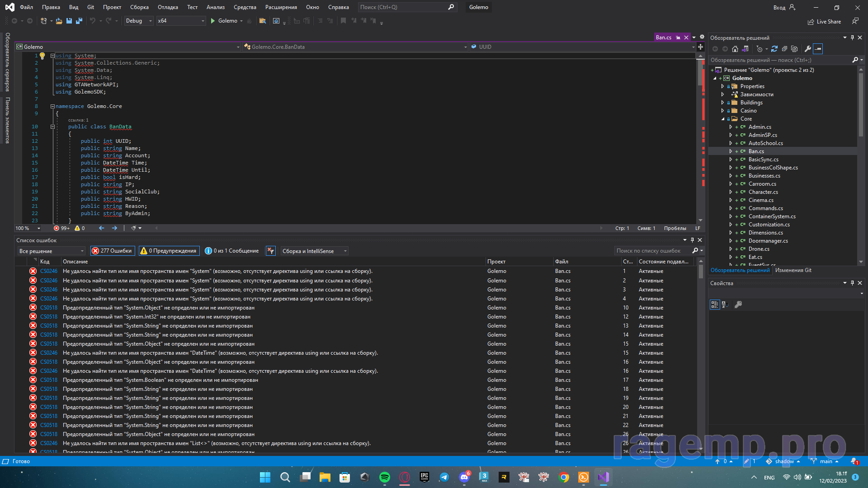Image resolution: width=868 pixels, height=488 pixels.
Task: Click the lightbulb quick actions icon
Action: 42,56
